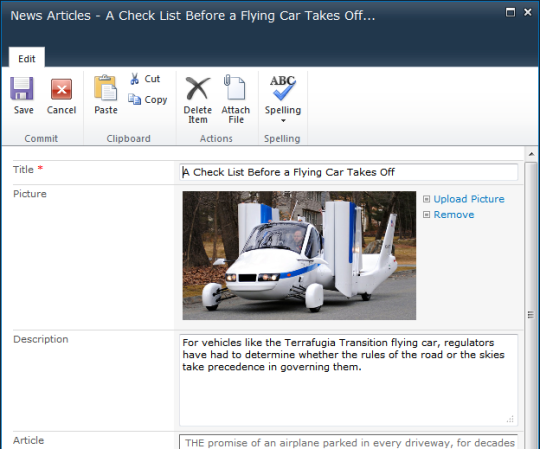Run Spelling check ABC icon
The image size is (540, 449).
[x=283, y=88]
